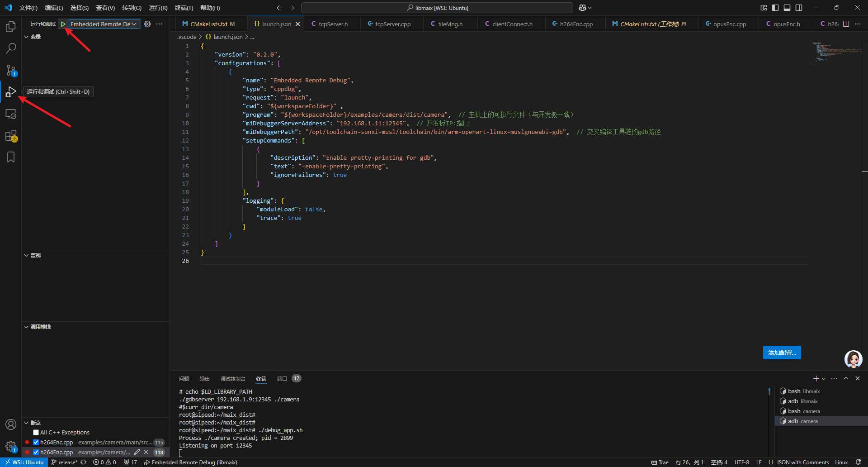Click the 添加配置... button
This screenshot has width=868, height=467.
point(782,353)
